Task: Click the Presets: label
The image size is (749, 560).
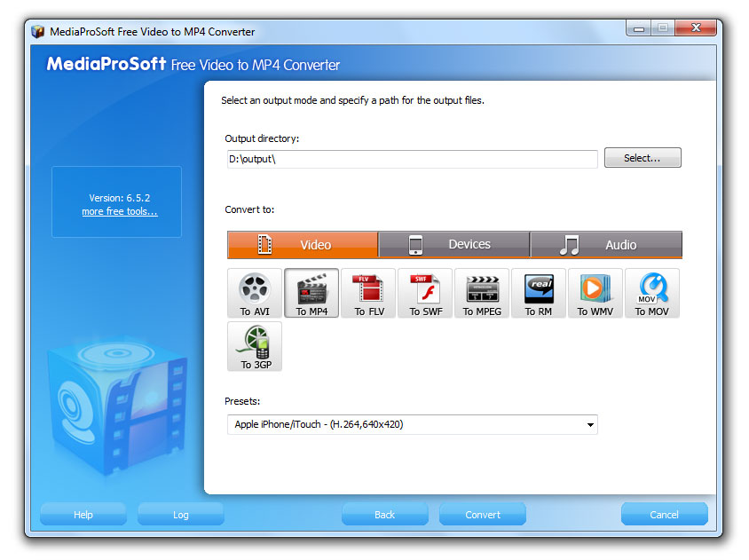Action: (x=242, y=401)
